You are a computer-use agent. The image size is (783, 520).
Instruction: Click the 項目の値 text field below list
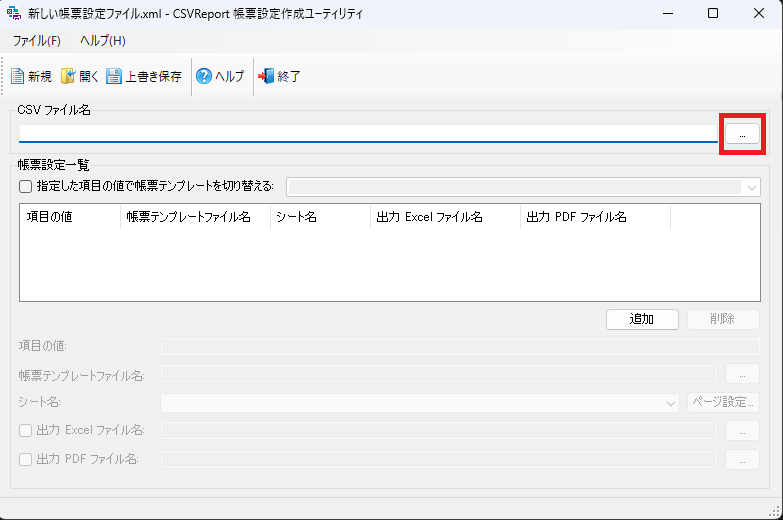point(460,346)
